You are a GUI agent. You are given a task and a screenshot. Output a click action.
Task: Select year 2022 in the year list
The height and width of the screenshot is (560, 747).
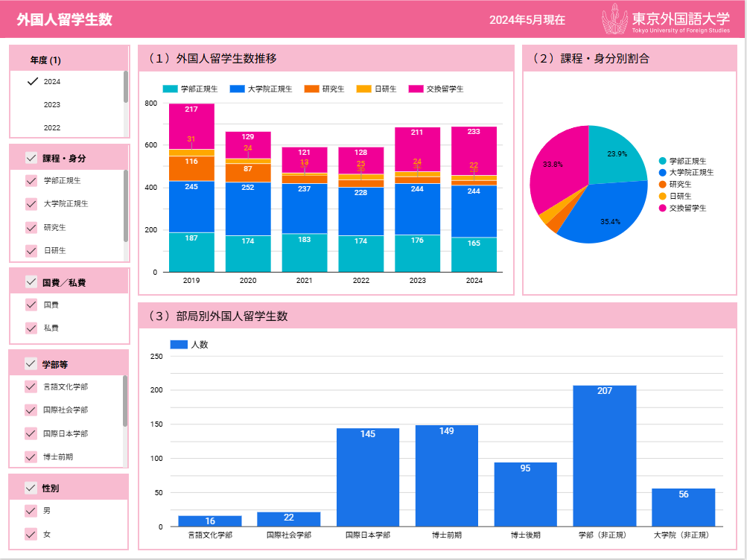click(x=52, y=128)
